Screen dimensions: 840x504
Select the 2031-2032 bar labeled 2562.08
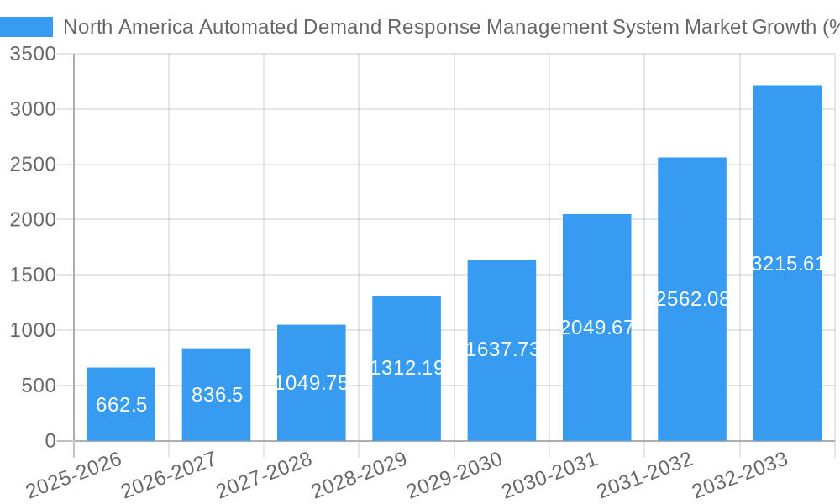(692, 299)
